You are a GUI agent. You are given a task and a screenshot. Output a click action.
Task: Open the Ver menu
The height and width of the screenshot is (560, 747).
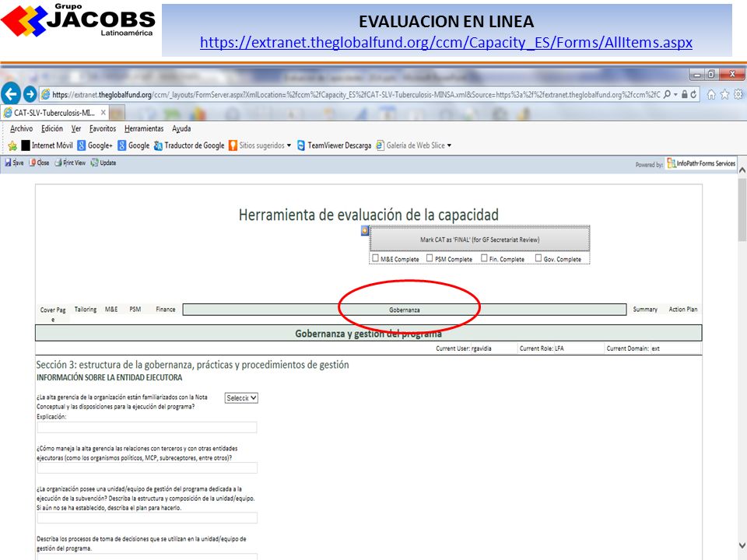coord(76,128)
